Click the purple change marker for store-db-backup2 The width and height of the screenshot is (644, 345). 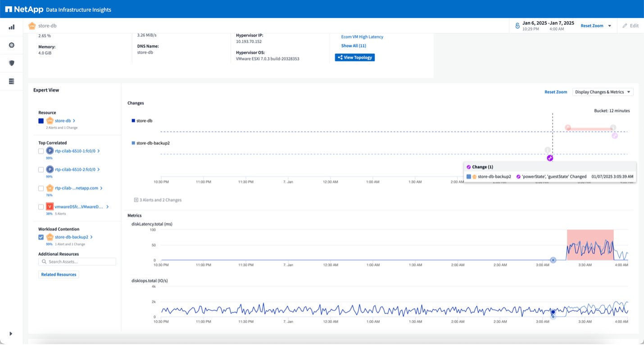(549, 158)
